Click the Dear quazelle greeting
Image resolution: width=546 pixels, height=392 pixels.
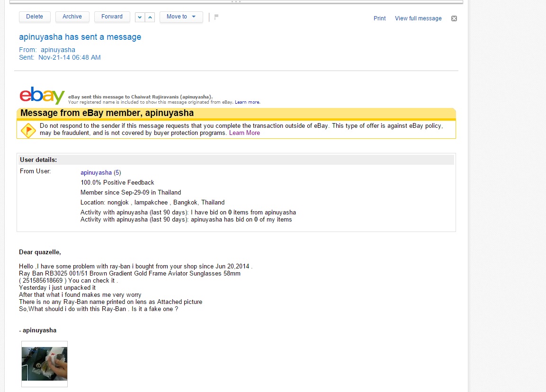pyautogui.click(x=40, y=252)
